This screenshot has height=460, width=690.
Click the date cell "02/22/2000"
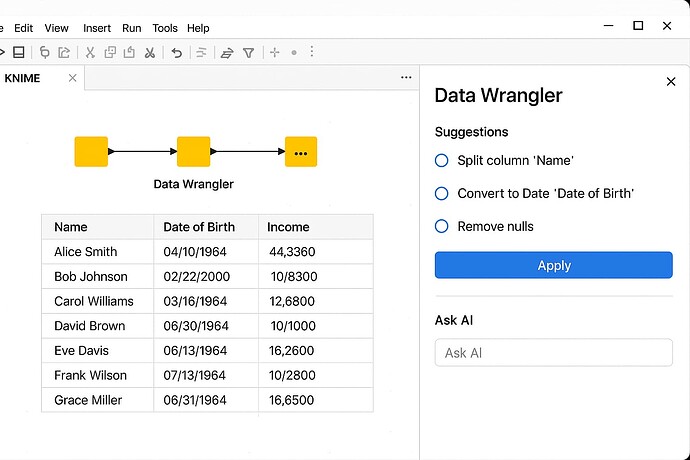[206, 276]
